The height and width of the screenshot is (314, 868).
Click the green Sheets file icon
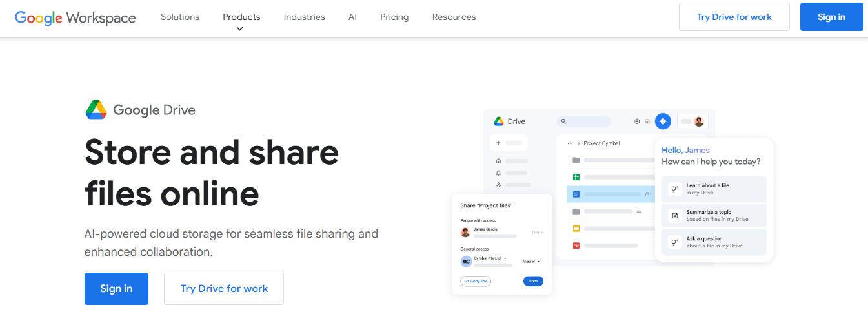pyautogui.click(x=576, y=177)
